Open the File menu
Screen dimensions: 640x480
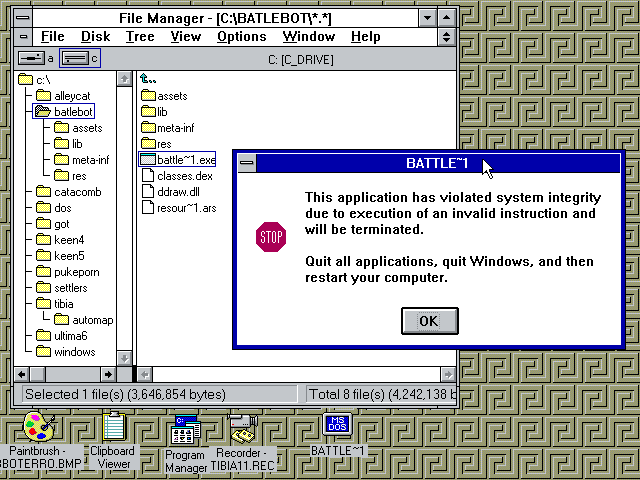pyautogui.click(x=52, y=37)
